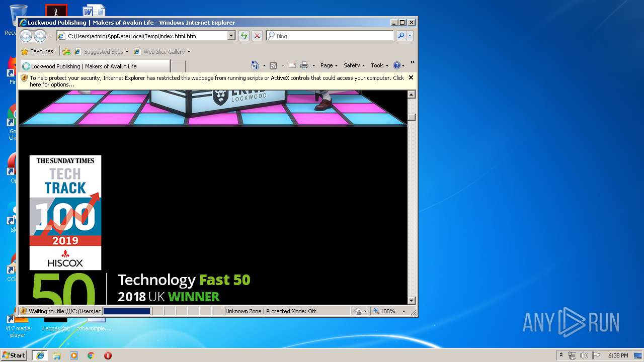
Task: Click the vertical scrollbar up arrow
Action: tap(412, 95)
